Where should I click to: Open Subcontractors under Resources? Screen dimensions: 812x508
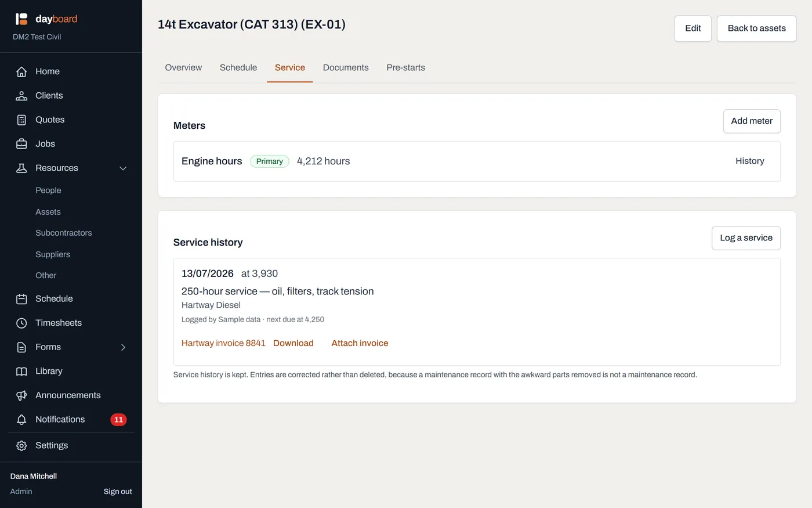click(x=64, y=233)
